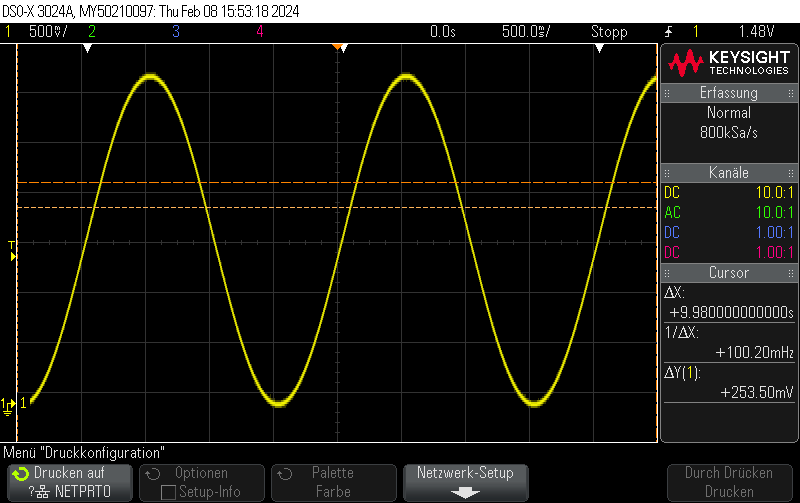
Task: Click the rotary knob icon on Optionen softkey
Action: 153,474
